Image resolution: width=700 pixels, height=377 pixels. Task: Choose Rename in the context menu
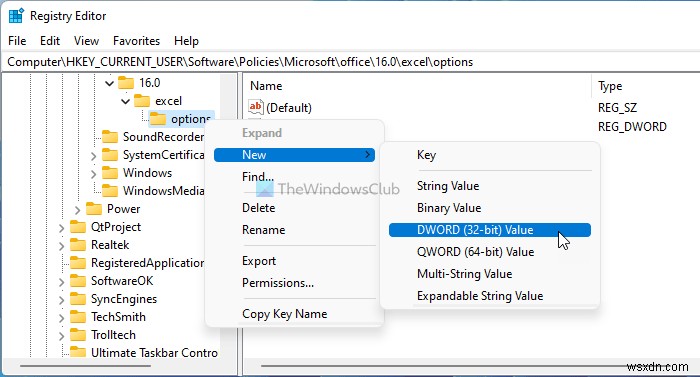(x=294, y=230)
